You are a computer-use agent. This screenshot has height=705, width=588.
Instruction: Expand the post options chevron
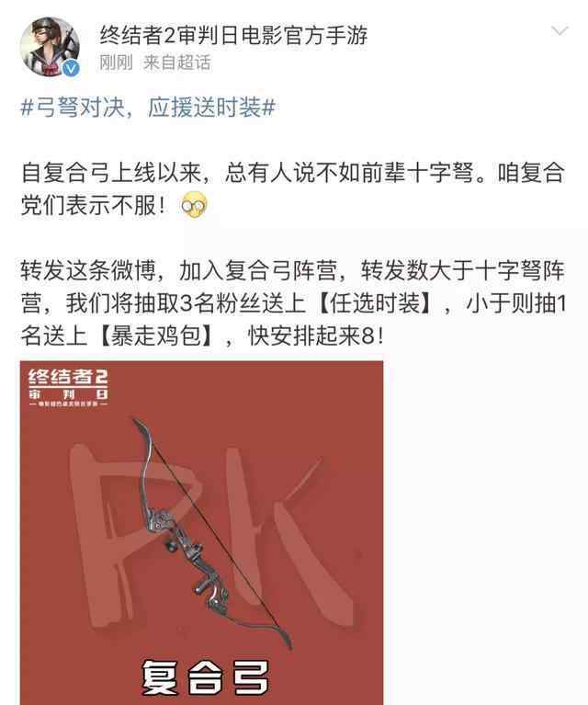tap(560, 31)
